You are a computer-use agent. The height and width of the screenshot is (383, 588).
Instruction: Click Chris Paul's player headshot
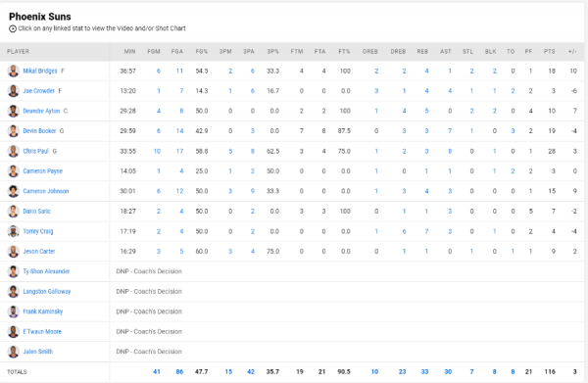pos(13,151)
